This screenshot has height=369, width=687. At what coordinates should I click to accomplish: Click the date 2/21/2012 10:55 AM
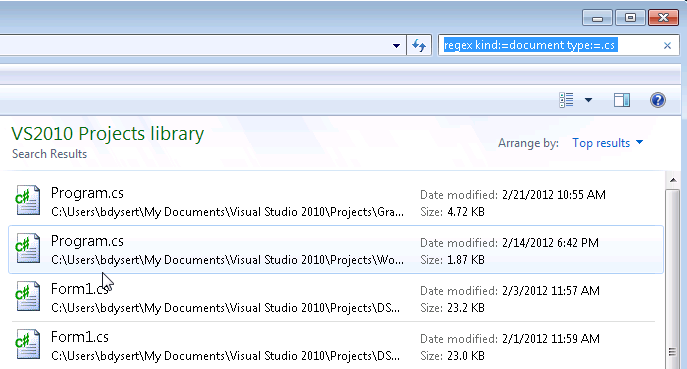(554, 195)
